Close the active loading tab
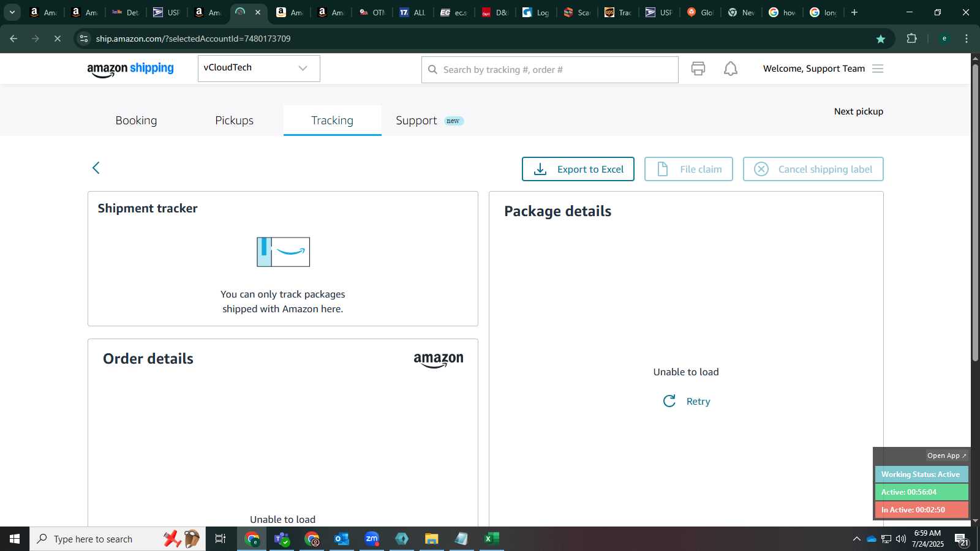980x551 pixels. click(x=258, y=12)
